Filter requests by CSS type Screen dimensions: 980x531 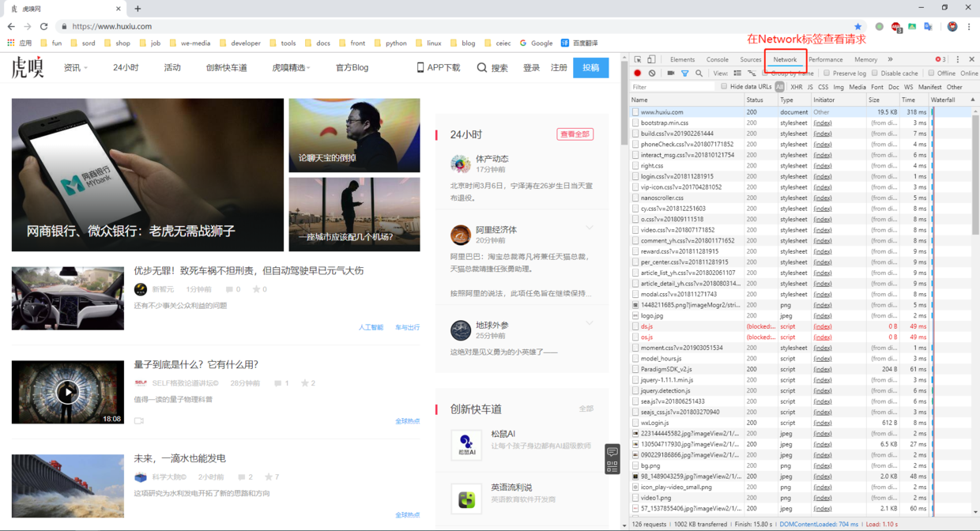[823, 87]
